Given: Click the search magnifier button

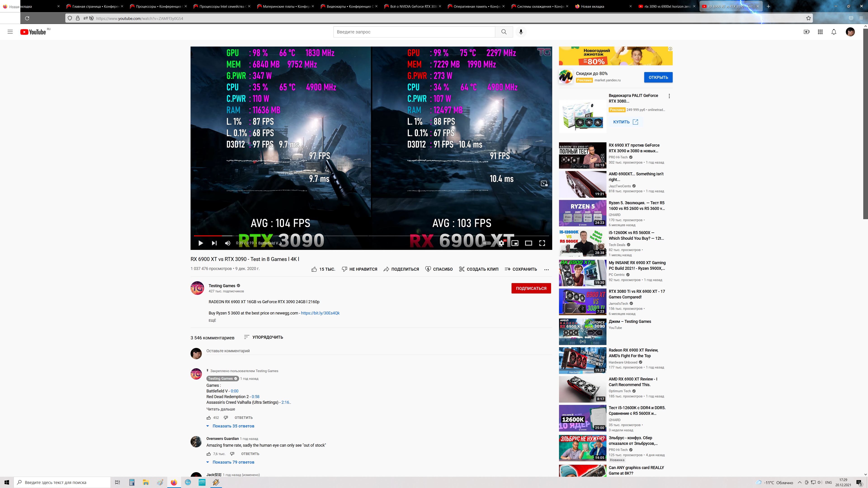Looking at the screenshot, I should click(x=504, y=32).
